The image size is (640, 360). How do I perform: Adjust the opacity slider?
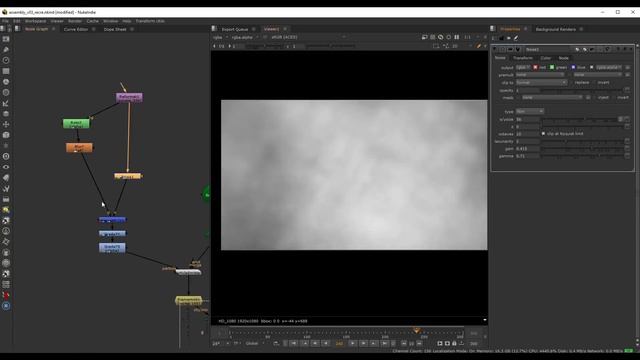(582, 90)
